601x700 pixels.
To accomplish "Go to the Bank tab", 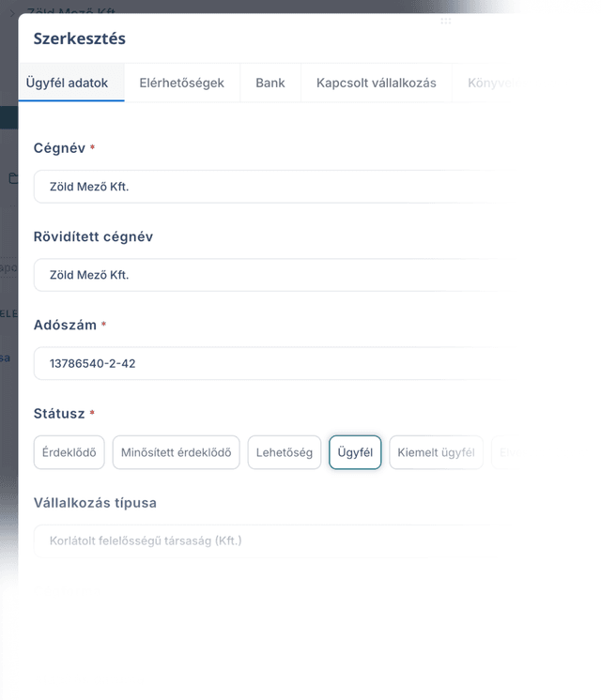I will [x=270, y=83].
